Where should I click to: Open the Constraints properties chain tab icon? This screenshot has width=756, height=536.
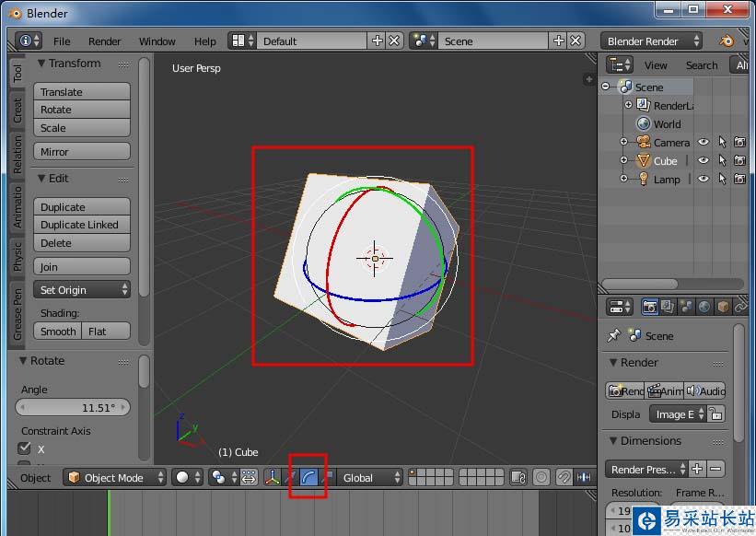click(x=740, y=307)
